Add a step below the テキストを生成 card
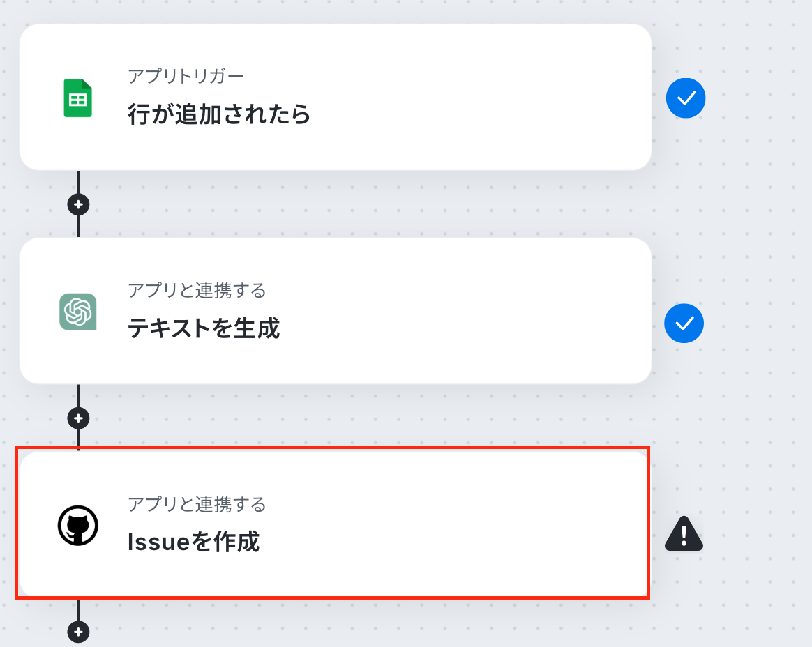 tap(78, 418)
